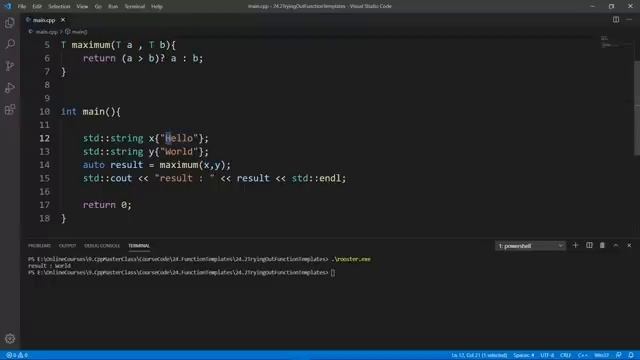Switch to the Debug Console tab

pyautogui.click(x=102, y=246)
